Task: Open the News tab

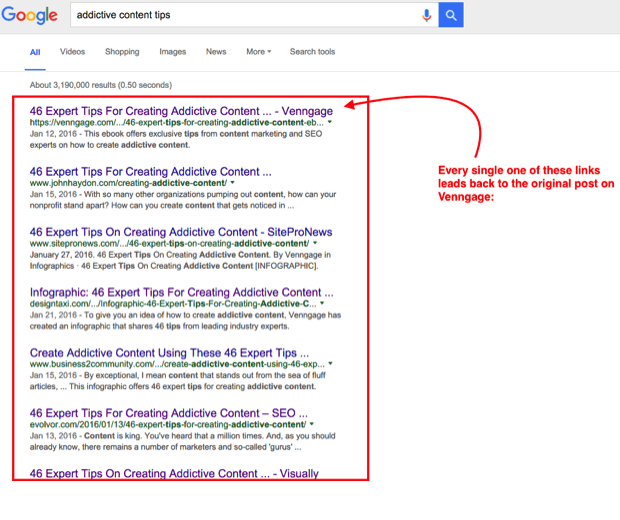Action: point(216,52)
